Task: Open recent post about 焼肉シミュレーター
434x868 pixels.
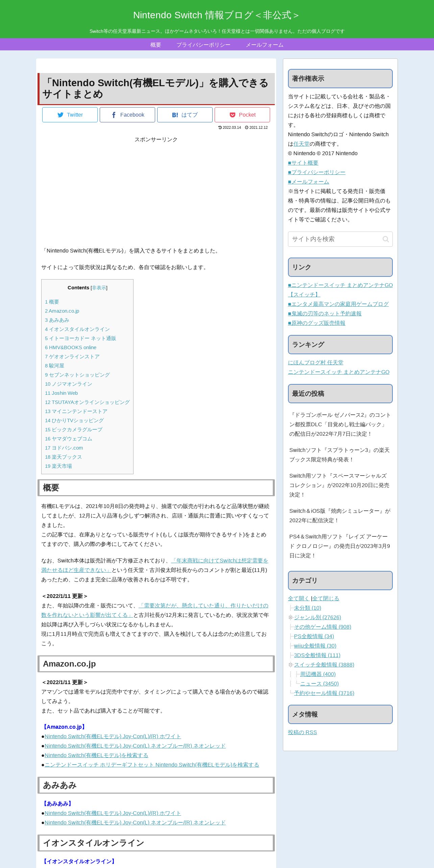Action: pos(340,516)
